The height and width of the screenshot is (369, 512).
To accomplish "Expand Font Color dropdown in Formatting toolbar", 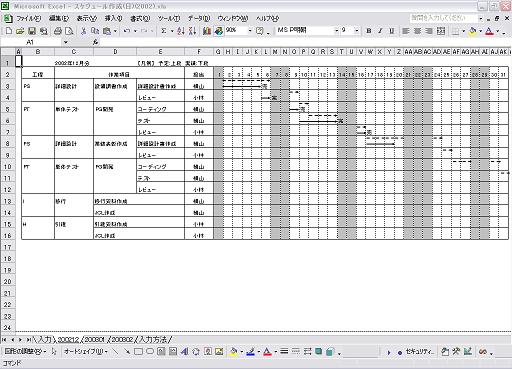I will pyautogui.click(x=497, y=31).
